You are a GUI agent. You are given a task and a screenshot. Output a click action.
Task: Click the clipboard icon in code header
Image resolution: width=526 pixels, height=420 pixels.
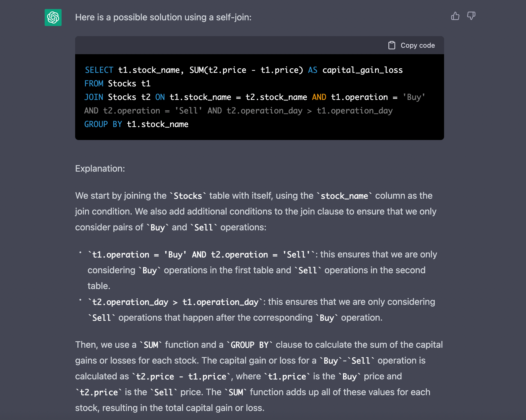pyautogui.click(x=392, y=45)
